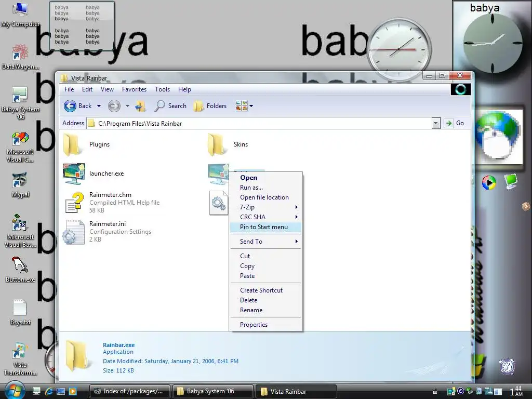Select launcher.exe file
Viewport: 532px width, 399px height.
pos(94,174)
